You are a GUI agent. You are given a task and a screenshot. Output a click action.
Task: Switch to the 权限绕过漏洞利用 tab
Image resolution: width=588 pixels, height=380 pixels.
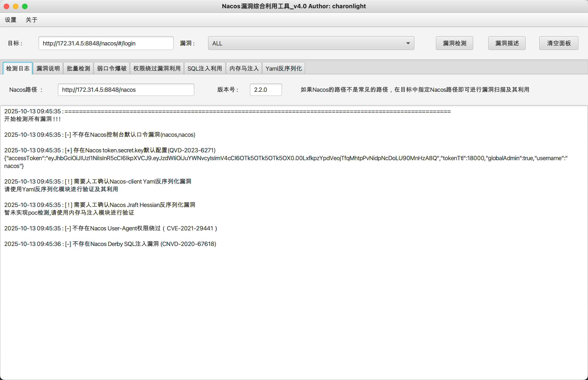coord(157,68)
